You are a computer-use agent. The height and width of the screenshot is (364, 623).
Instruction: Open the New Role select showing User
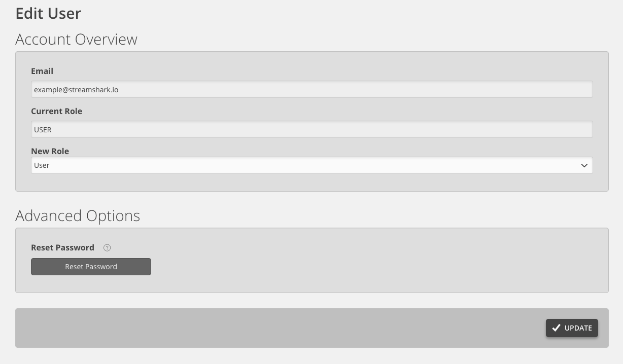(311, 165)
